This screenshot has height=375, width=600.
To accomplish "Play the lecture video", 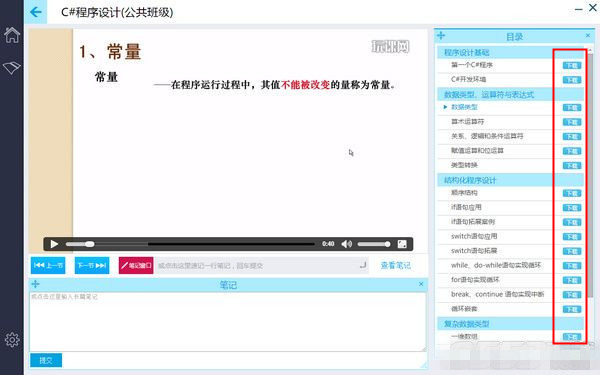I will point(54,244).
